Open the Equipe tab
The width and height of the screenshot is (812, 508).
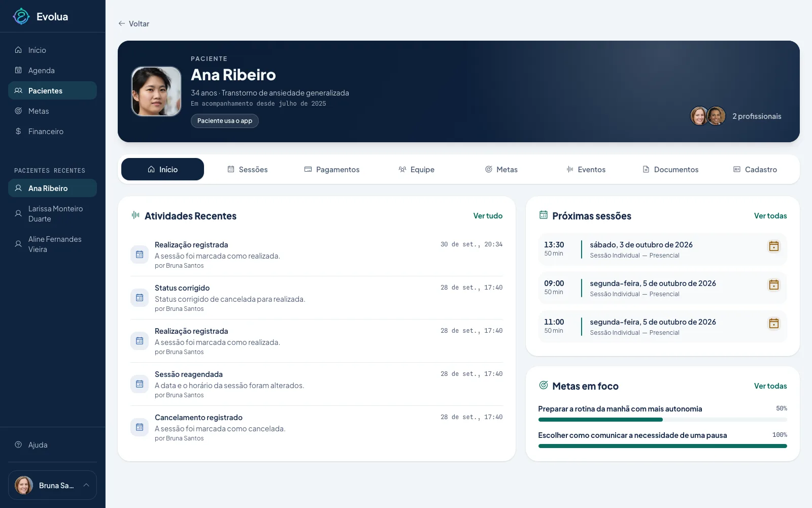coord(417,169)
